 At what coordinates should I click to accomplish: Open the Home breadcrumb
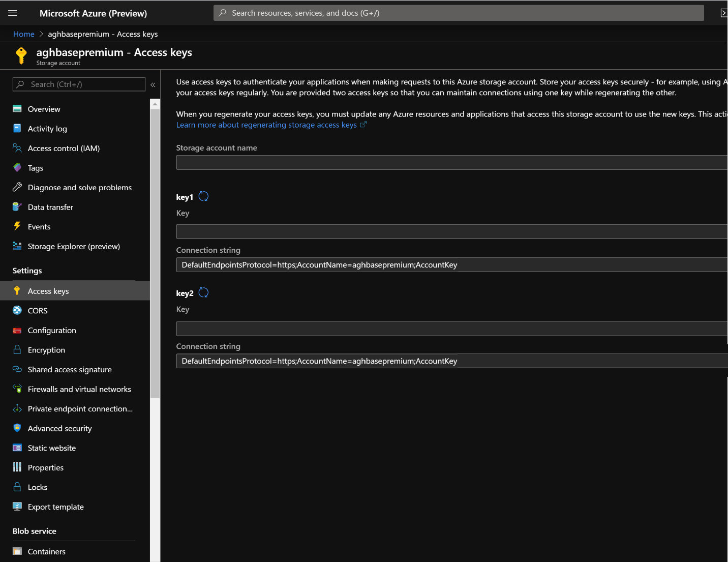pyautogui.click(x=23, y=34)
